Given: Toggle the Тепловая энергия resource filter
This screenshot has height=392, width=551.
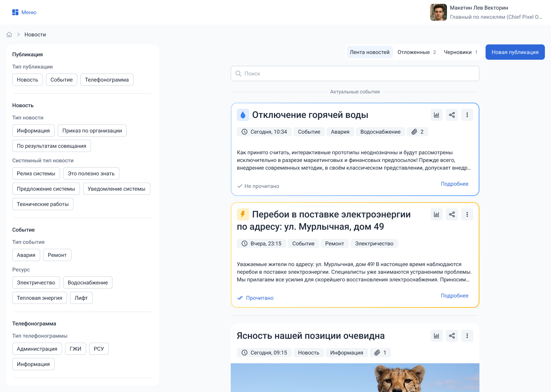Looking at the screenshot, I should pos(39,298).
